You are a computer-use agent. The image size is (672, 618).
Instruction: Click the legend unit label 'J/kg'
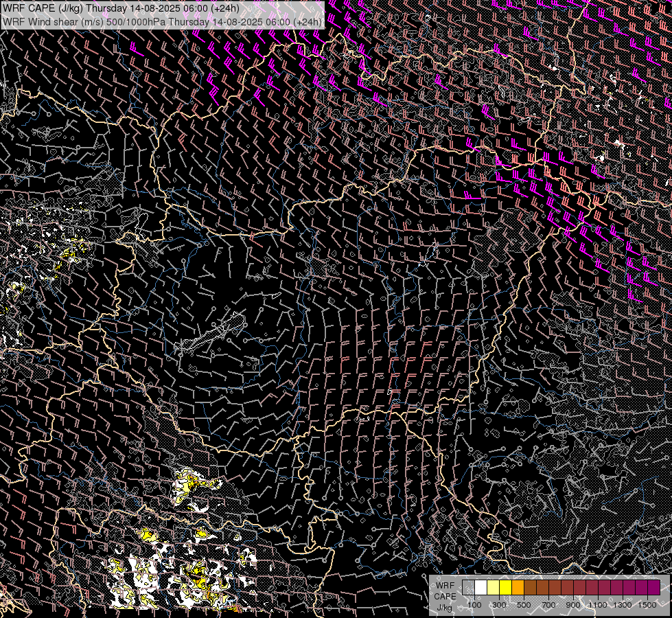pyautogui.click(x=444, y=608)
